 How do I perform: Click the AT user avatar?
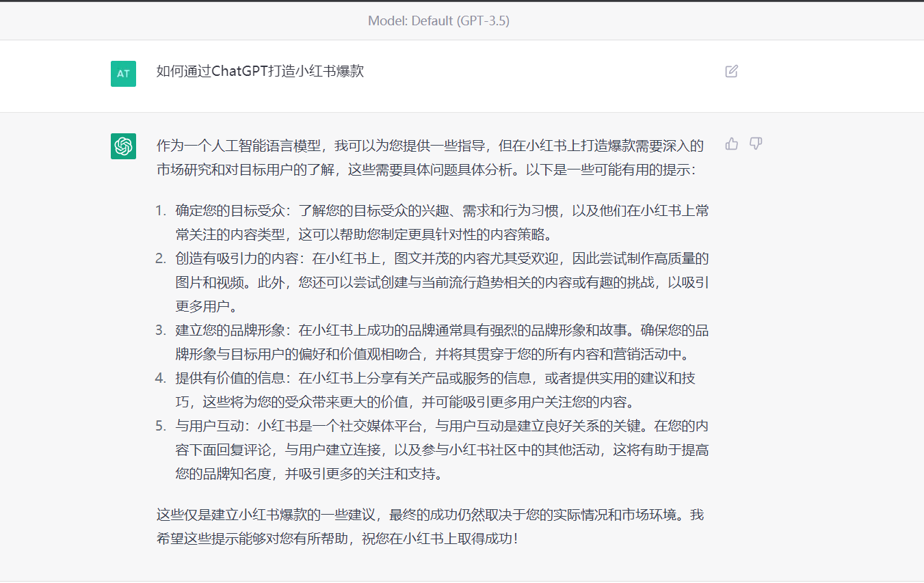tap(123, 74)
